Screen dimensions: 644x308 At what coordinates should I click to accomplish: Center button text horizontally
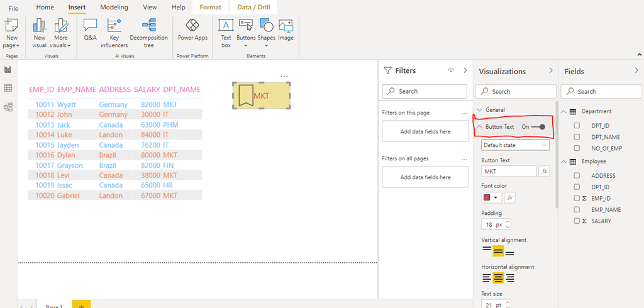pos(498,278)
